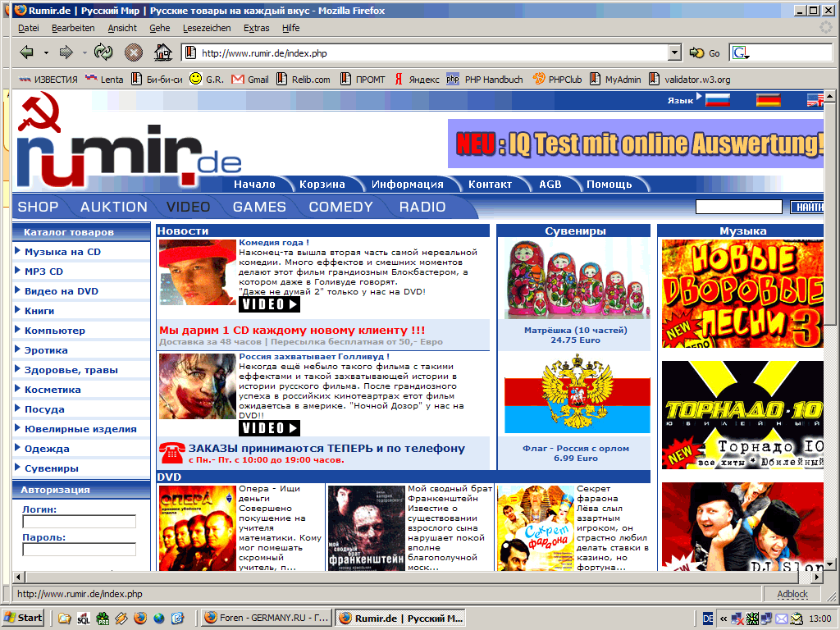Viewport: 840px width, 630px height.
Task: Open the Флаг - Россия с орлом link
Action: tap(576, 449)
